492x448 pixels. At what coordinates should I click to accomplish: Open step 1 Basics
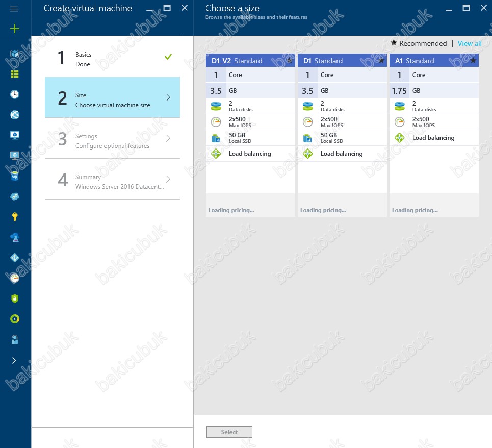(x=112, y=57)
